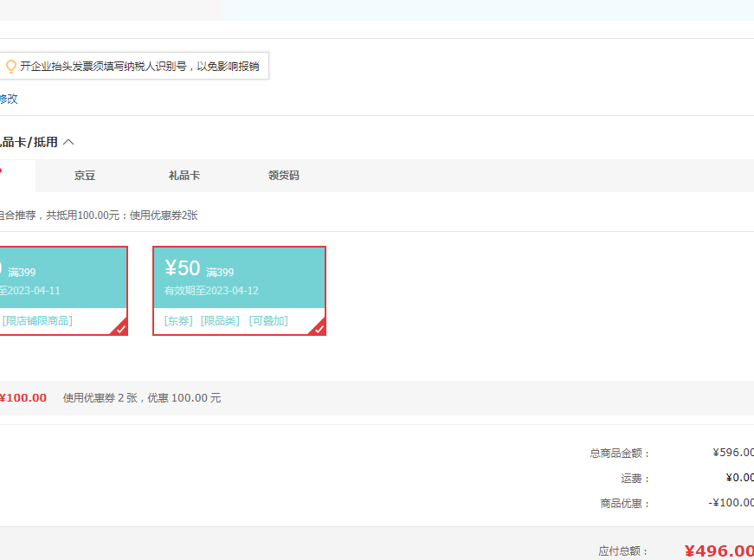Click the 商品优惠 label
This screenshot has width=754, height=560.
click(626, 503)
